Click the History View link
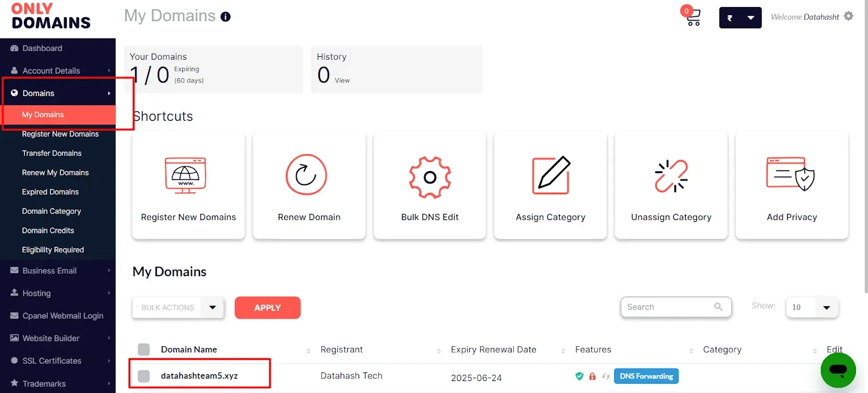This screenshot has height=393, width=868. (x=342, y=80)
